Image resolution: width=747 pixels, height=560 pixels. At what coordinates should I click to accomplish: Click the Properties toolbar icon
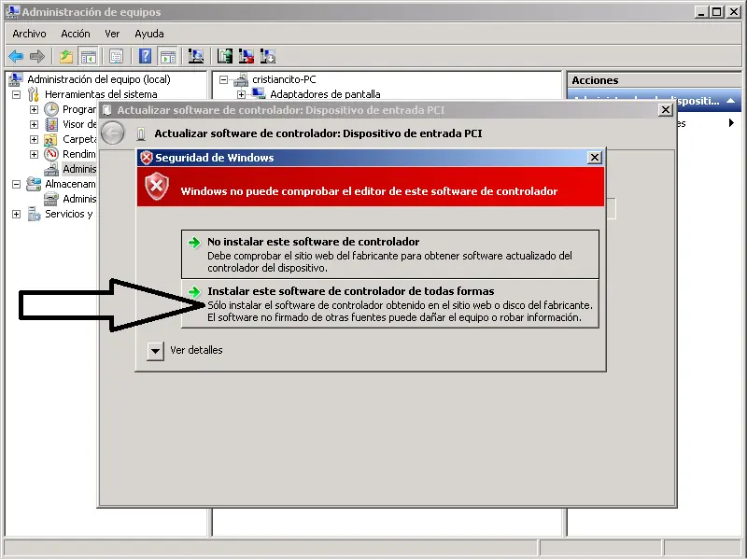[x=116, y=57]
